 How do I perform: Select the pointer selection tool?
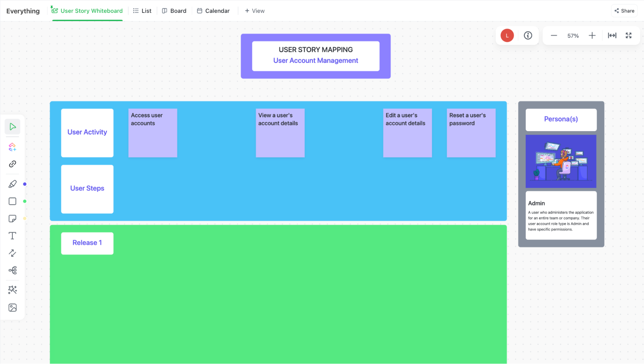tap(13, 127)
